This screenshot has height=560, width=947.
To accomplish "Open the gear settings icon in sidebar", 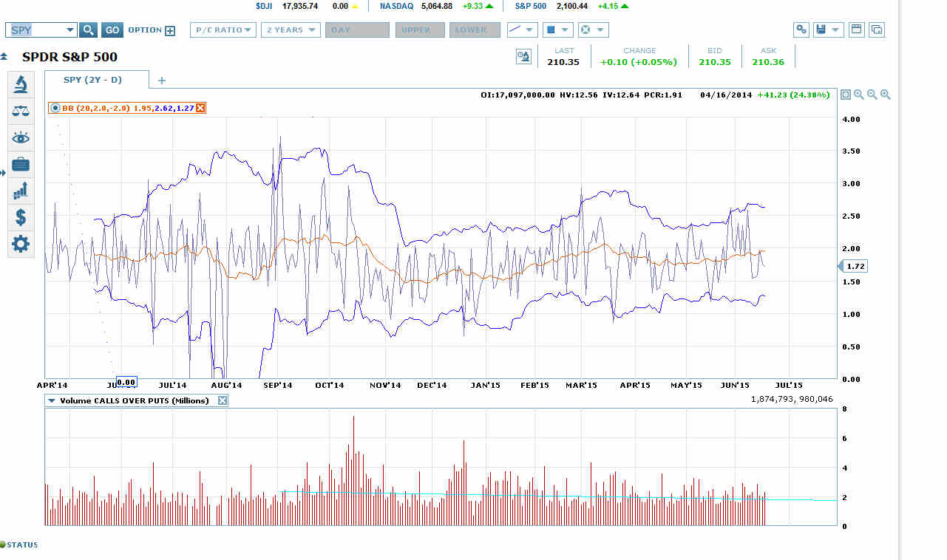I will (x=21, y=244).
